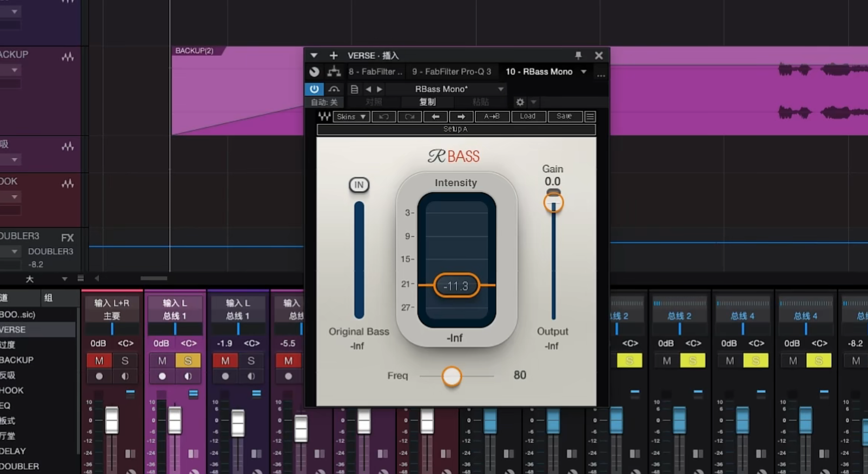Open the Skins dropdown
The height and width of the screenshot is (474, 868).
click(351, 116)
